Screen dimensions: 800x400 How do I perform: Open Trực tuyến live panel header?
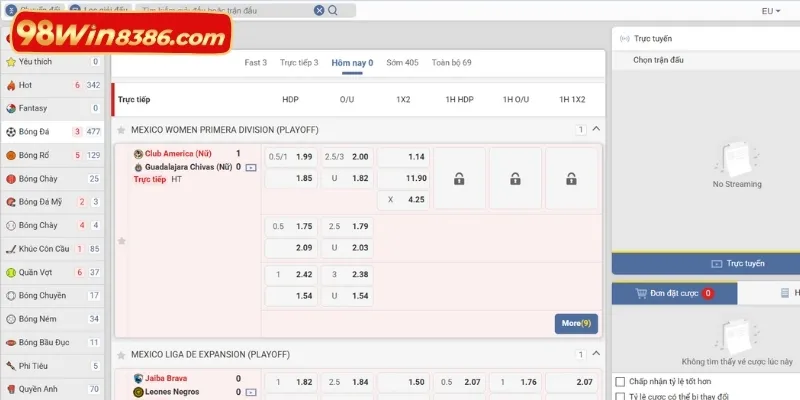click(x=706, y=39)
